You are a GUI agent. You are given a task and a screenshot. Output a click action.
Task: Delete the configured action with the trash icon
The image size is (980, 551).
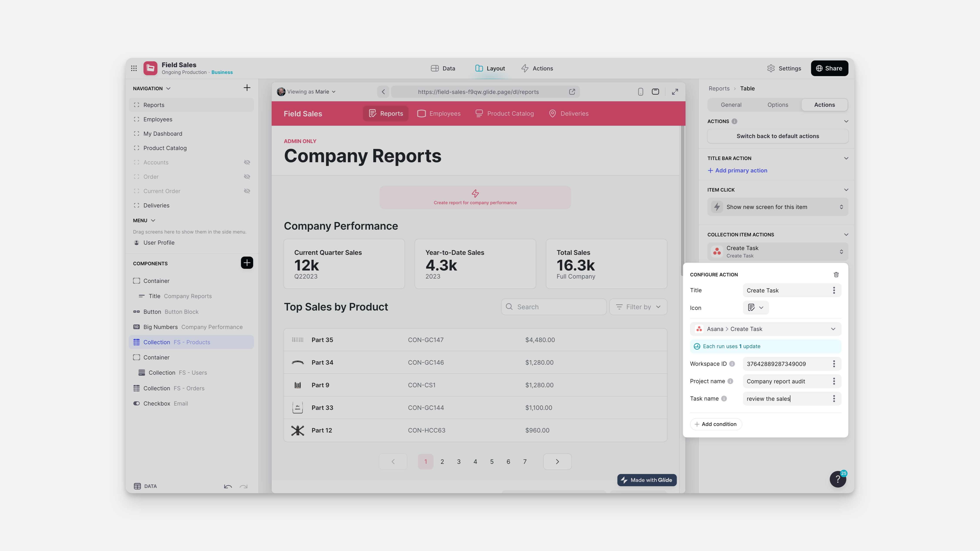836,274
